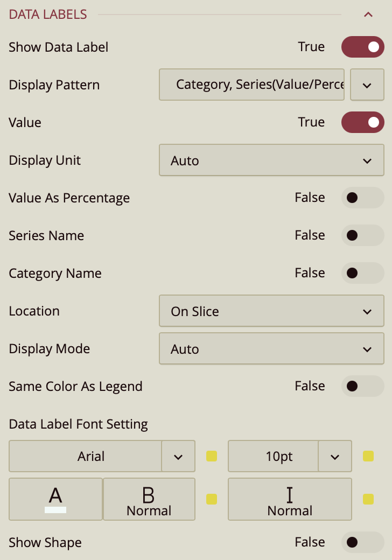Open the Display Mode dropdown
Image resolution: width=392 pixels, height=560 pixels.
pyautogui.click(x=271, y=349)
